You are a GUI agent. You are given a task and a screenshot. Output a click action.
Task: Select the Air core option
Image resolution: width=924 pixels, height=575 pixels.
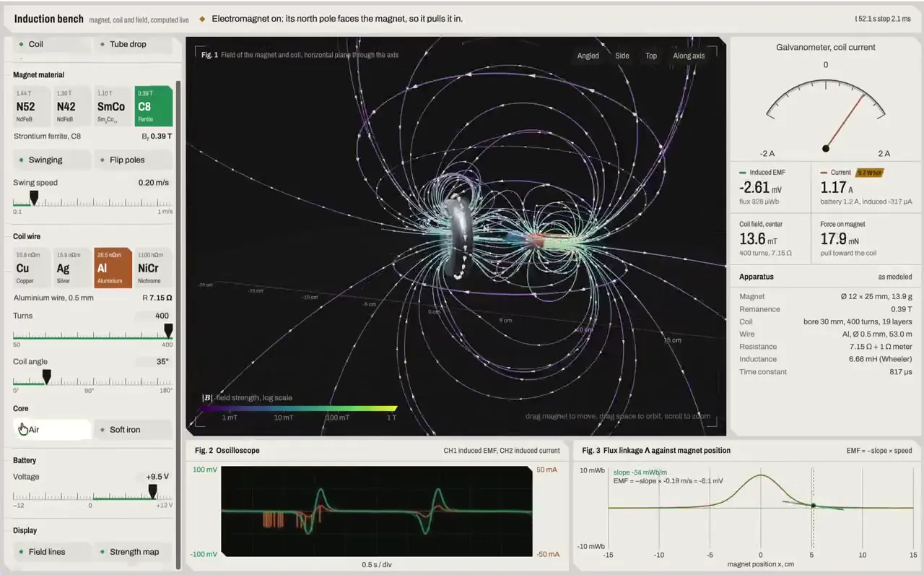(x=52, y=429)
